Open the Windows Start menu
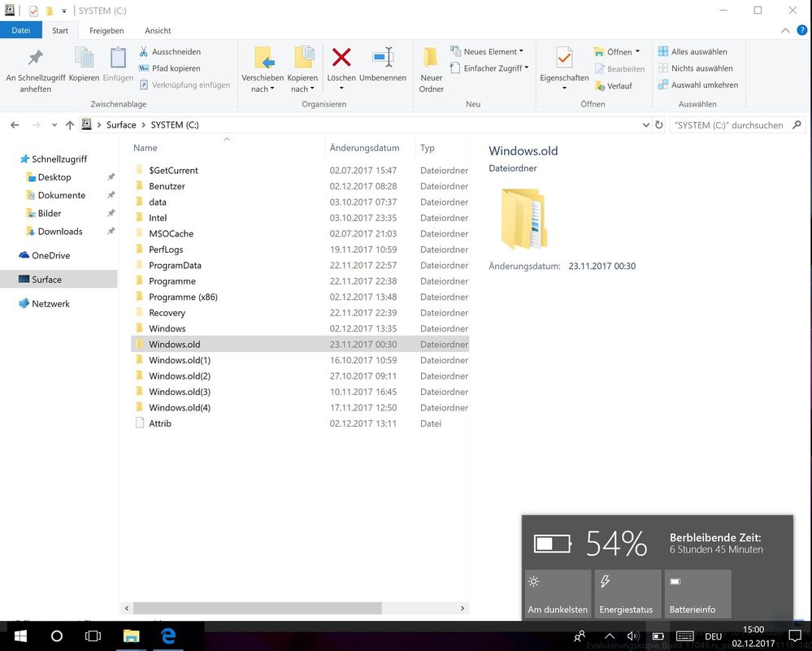The height and width of the screenshot is (651, 812). pyautogui.click(x=20, y=636)
